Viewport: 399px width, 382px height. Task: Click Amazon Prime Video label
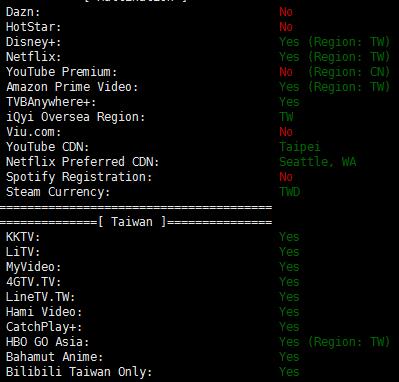click(72, 87)
